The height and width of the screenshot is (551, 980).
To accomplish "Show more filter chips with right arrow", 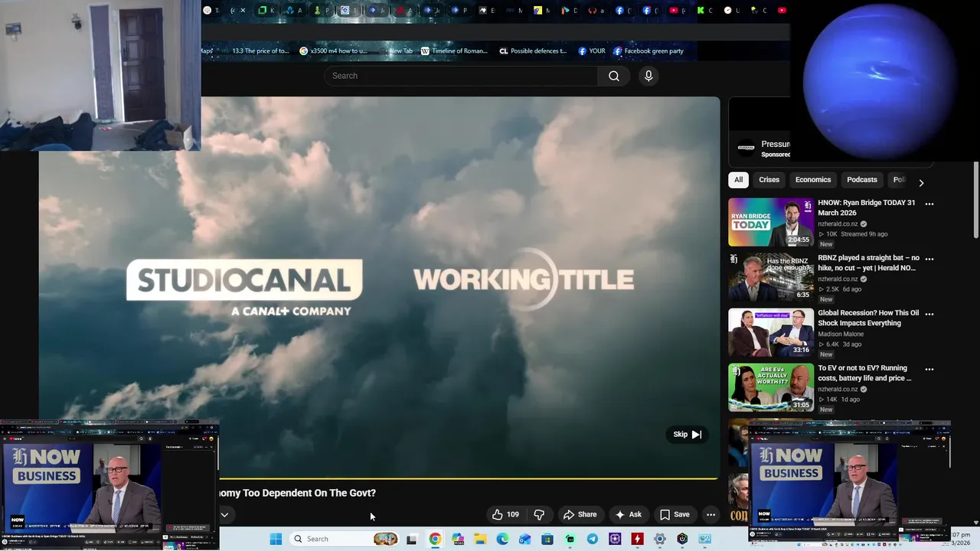I will pyautogui.click(x=921, y=183).
